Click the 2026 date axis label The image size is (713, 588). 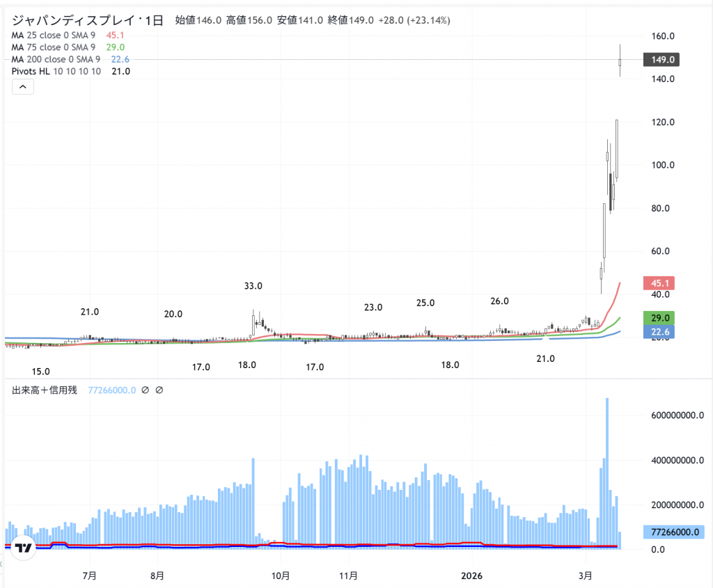pyautogui.click(x=472, y=575)
